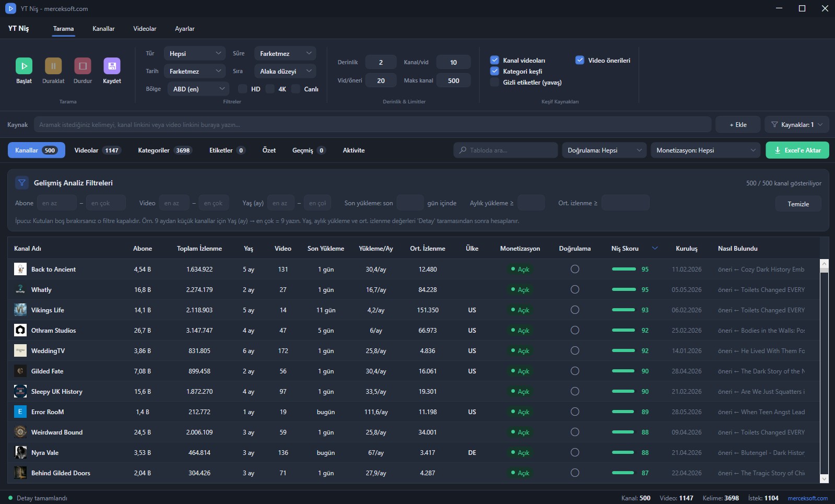Save results with the Kaydet icon

click(112, 66)
